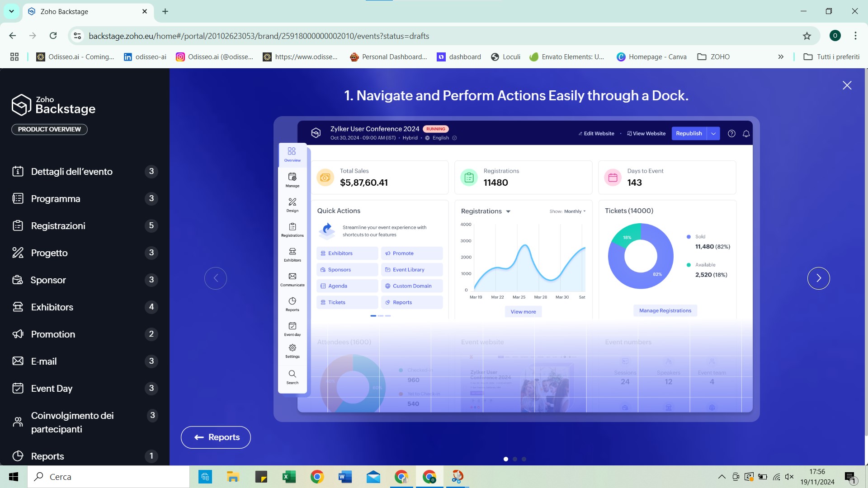
Task: Go to previous slide with left arrow
Action: 216,278
